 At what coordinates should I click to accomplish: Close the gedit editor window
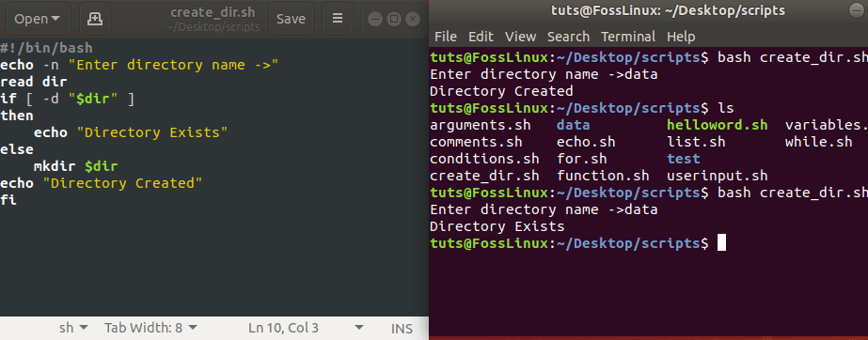pos(413,19)
